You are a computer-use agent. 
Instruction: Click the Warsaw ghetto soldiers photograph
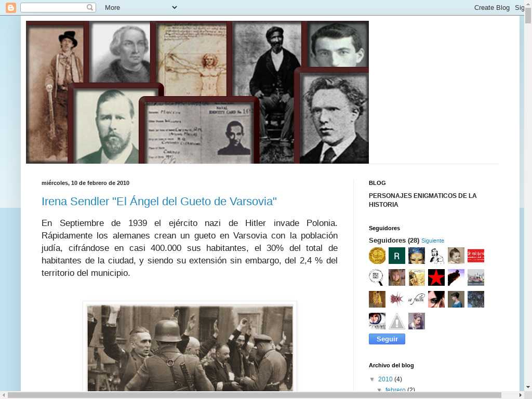tap(190, 347)
